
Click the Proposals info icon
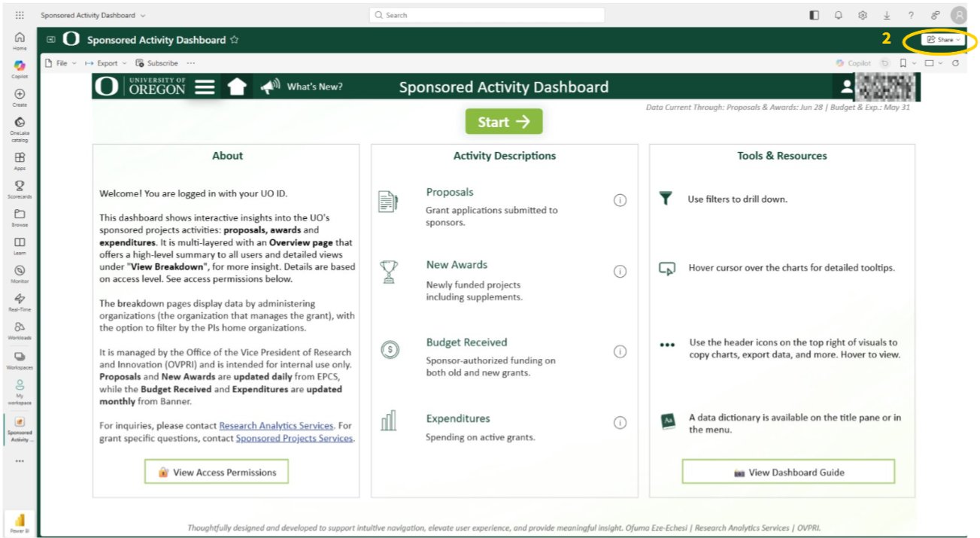coord(620,200)
